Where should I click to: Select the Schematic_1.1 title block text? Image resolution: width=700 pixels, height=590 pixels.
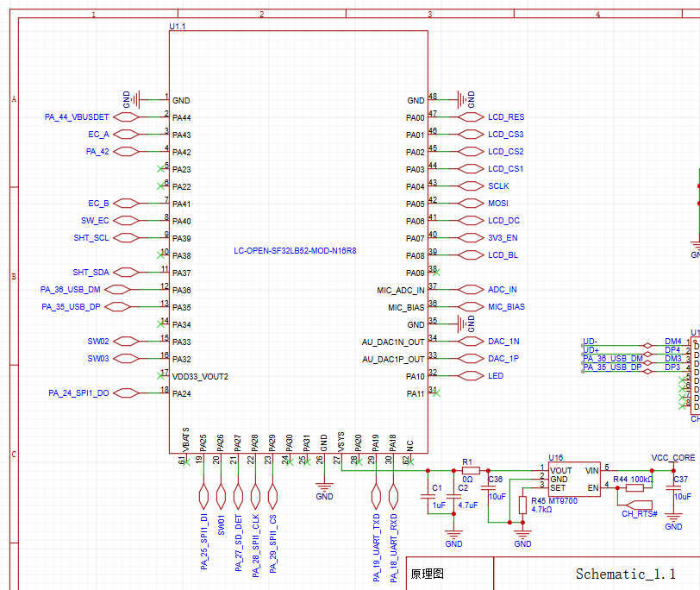click(625, 574)
